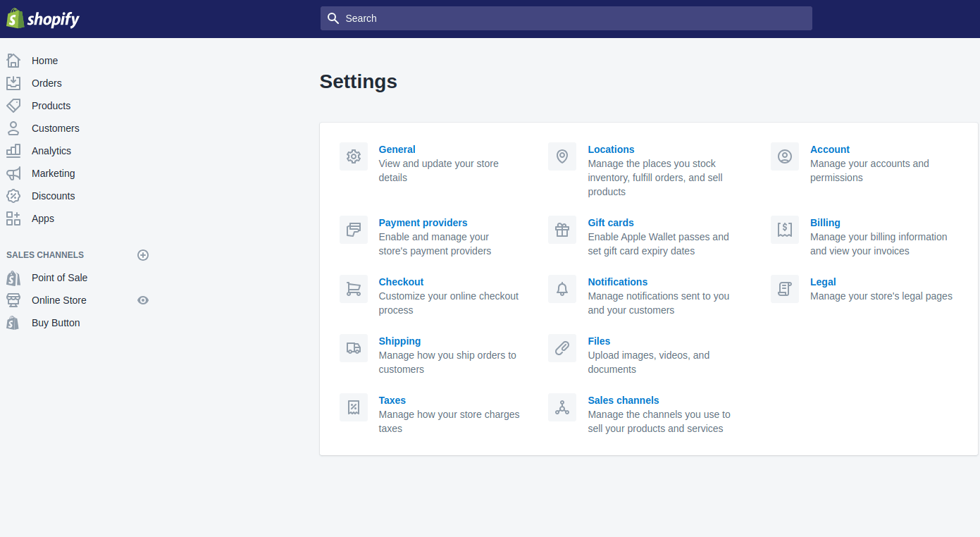Open the General settings link
Viewport: 980px width, 537px height.
397,149
